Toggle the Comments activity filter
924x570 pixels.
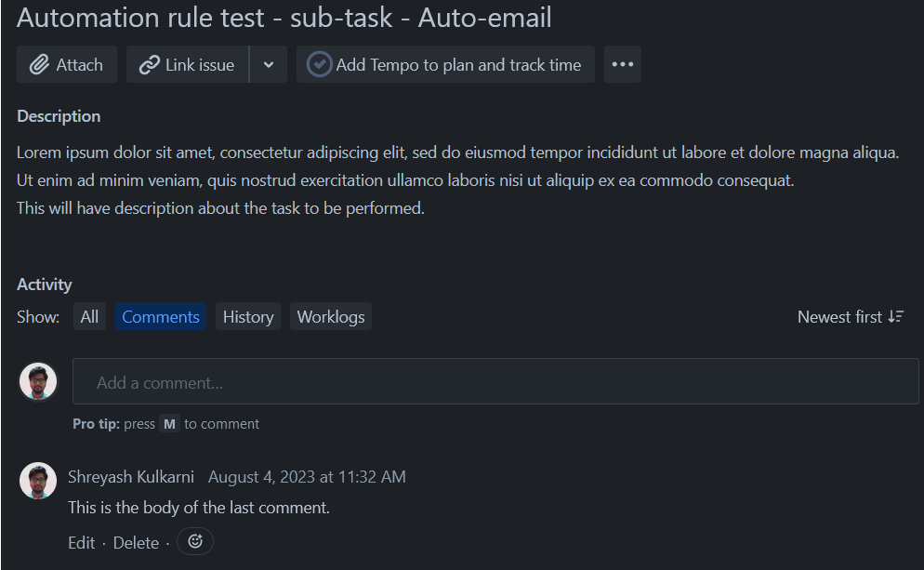(x=160, y=316)
